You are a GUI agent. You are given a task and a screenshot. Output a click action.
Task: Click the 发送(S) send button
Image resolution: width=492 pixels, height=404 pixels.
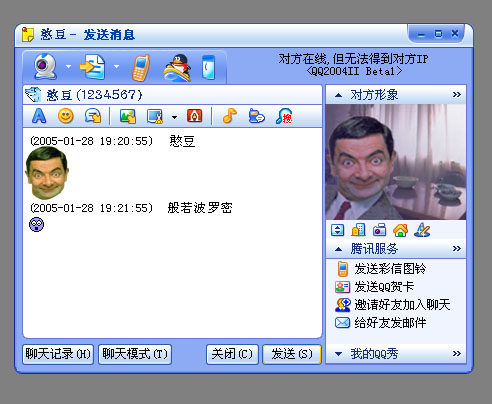292,354
